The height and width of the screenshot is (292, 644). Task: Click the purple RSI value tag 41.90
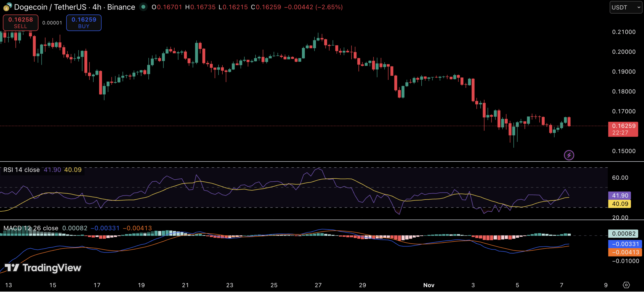pyautogui.click(x=619, y=196)
